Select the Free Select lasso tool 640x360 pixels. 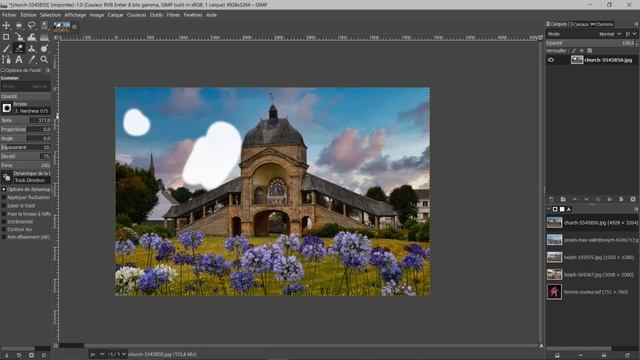pyautogui.click(x=31, y=25)
